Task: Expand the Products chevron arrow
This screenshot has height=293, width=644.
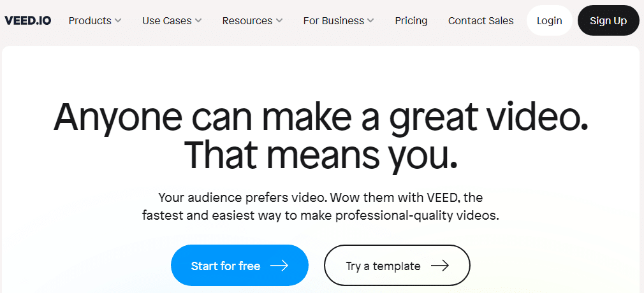Action: click(x=118, y=21)
